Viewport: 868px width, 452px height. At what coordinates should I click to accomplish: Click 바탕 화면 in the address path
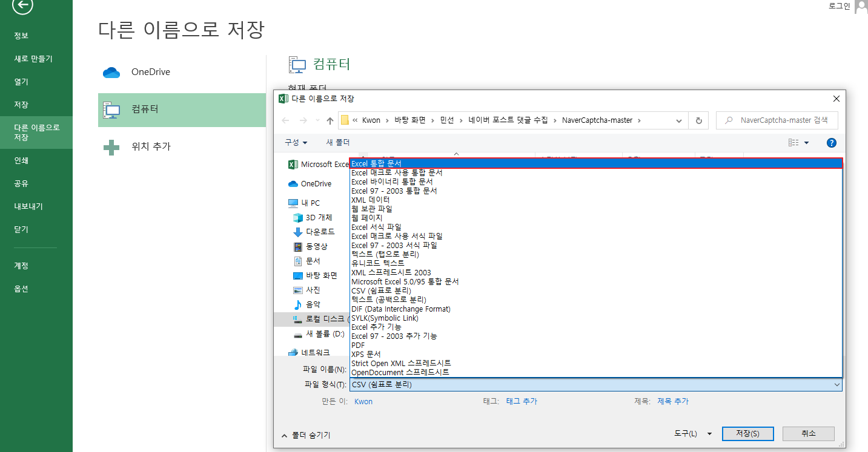click(410, 120)
